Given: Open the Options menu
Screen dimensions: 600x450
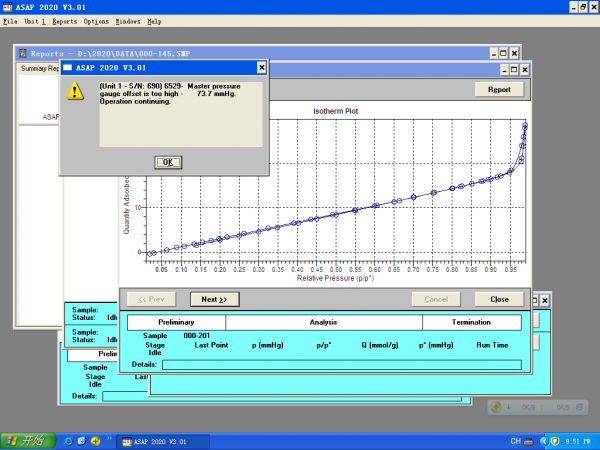Looking at the screenshot, I should pyautogui.click(x=96, y=21).
